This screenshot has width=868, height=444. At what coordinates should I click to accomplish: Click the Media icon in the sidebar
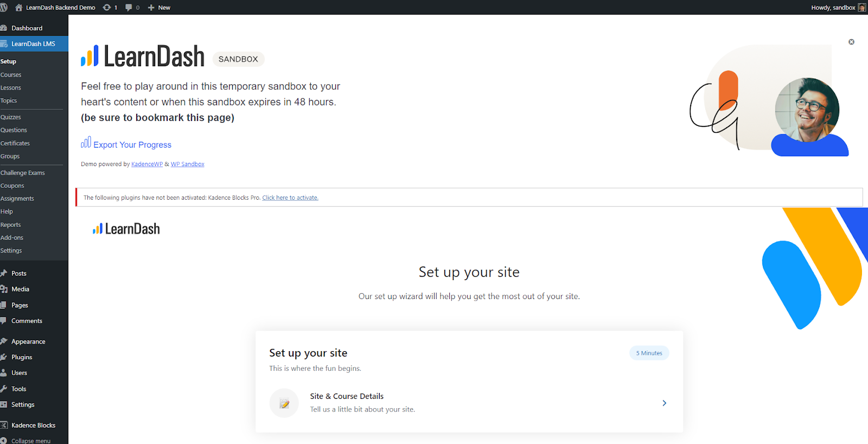(4, 289)
